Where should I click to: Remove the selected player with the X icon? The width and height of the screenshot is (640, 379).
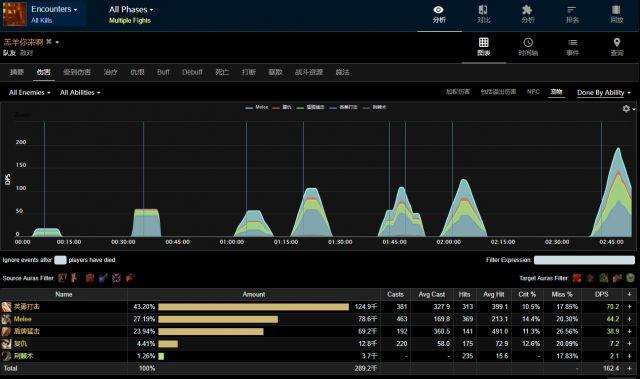coord(49,42)
